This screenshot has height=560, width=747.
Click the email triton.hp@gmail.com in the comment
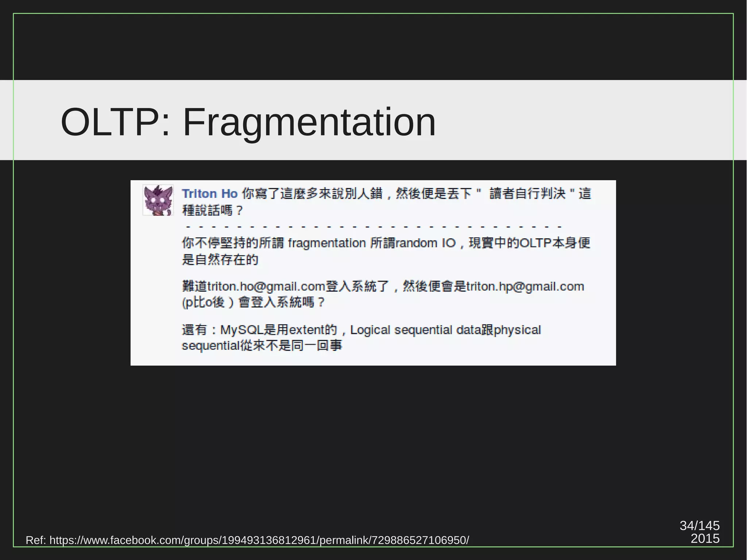point(525,286)
